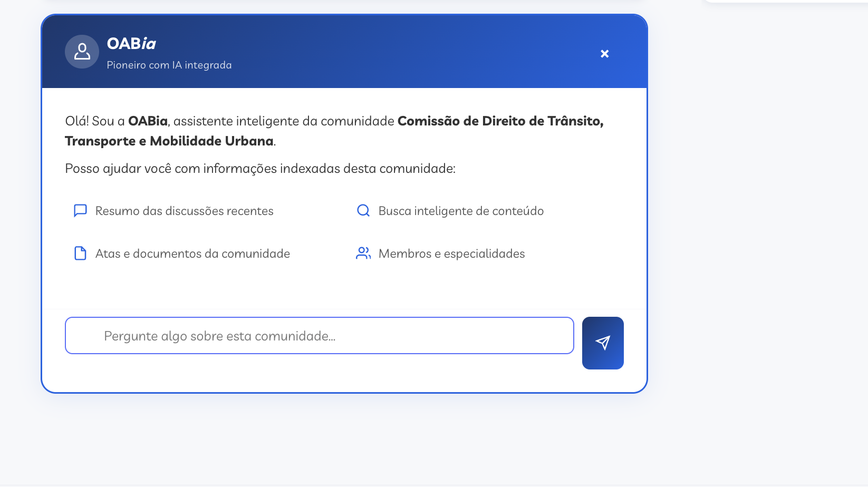Viewport: 868px width, 487px height.
Task: Open Busca inteligente de conteúdo
Action: tap(460, 210)
